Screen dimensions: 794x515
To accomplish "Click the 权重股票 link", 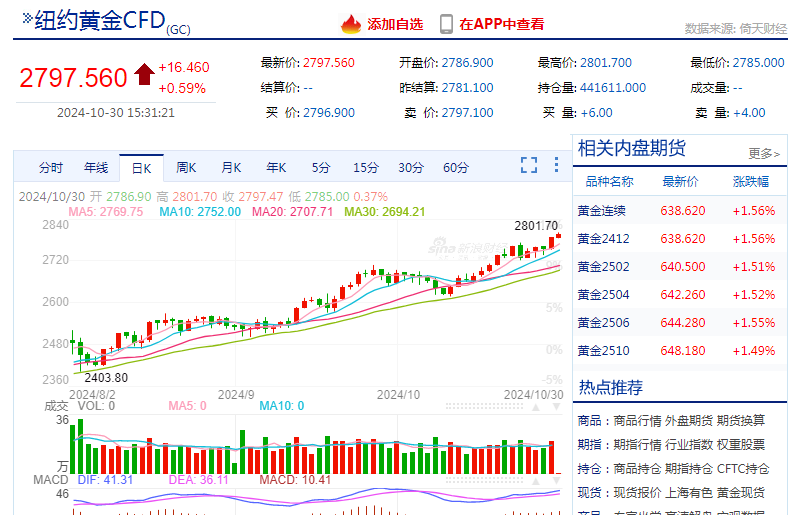I will tap(740, 445).
